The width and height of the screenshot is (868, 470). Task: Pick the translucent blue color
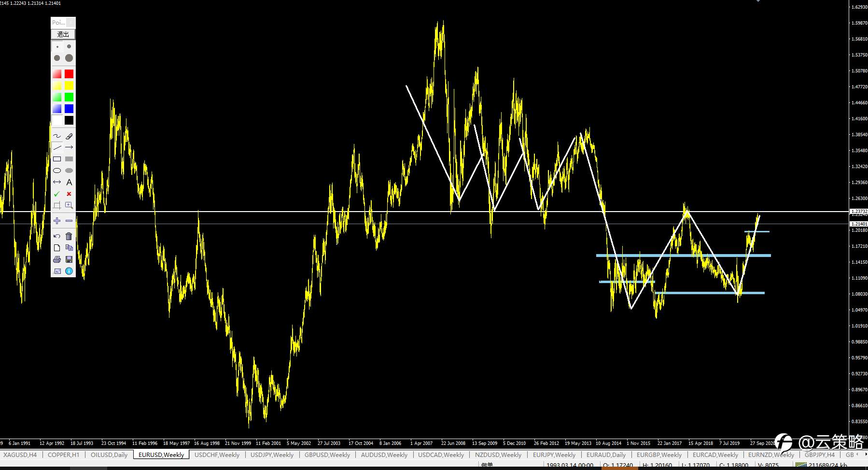tap(57, 109)
